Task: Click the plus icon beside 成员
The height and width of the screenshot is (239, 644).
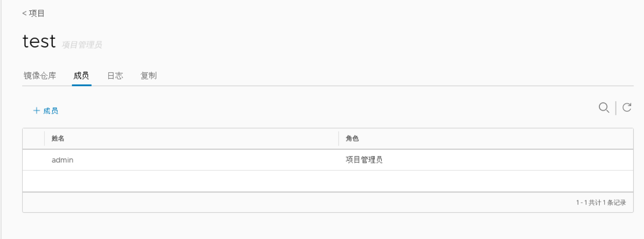Action: (x=36, y=111)
